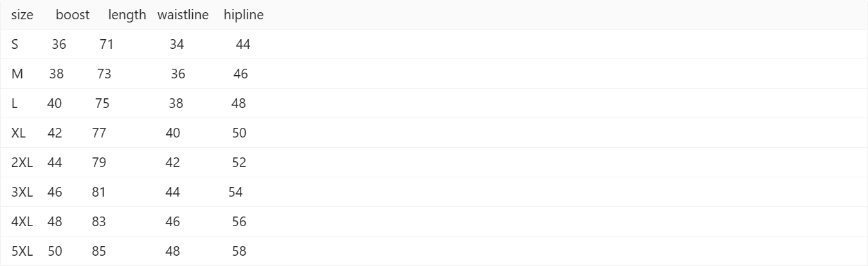Click the length value 85 in 5XL row
Viewport: 868px width, 266px height.
pyautogui.click(x=99, y=251)
